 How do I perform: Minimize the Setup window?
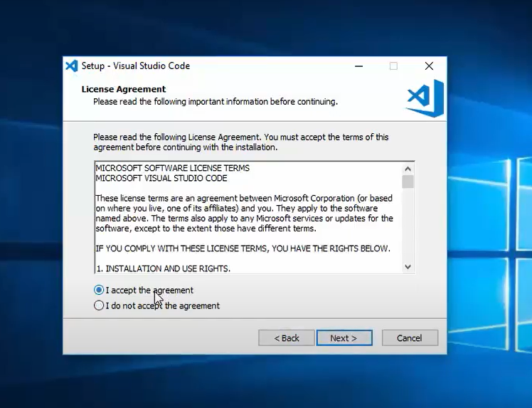point(358,66)
